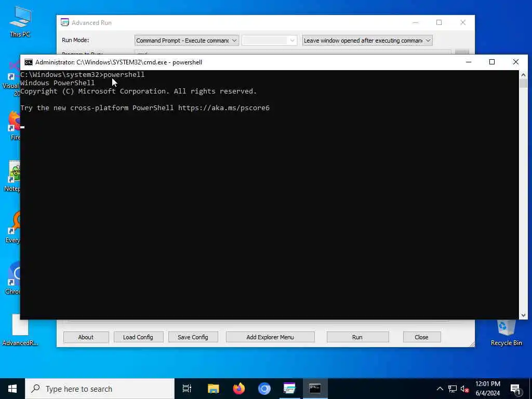Maximize the Advanced Run window
This screenshot has width=532, height=399.
[x=439, y=22]
